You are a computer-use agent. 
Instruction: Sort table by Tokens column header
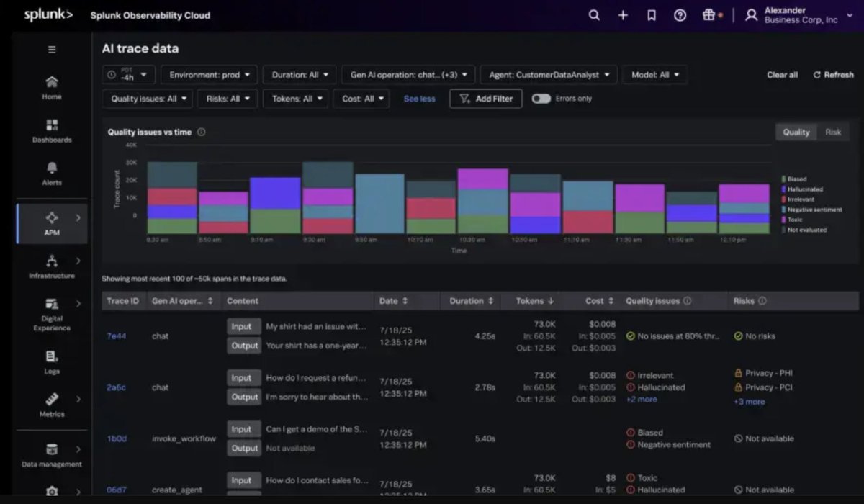pos(534,301)
